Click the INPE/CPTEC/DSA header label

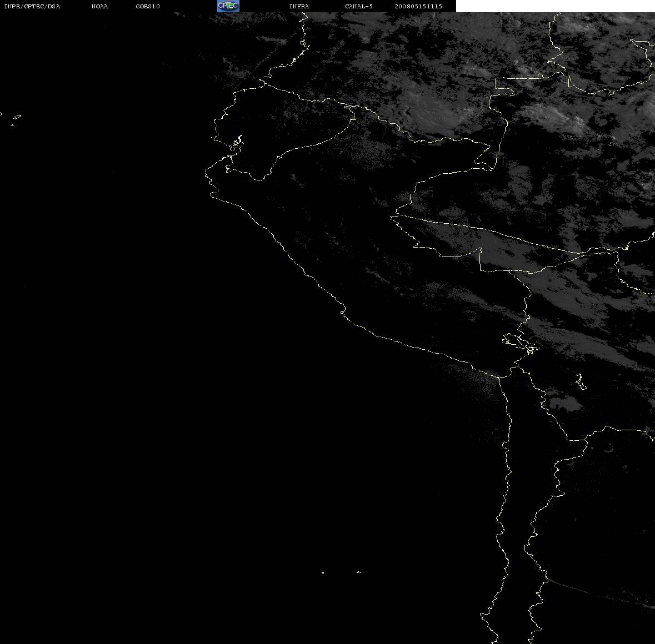point(32,6)
